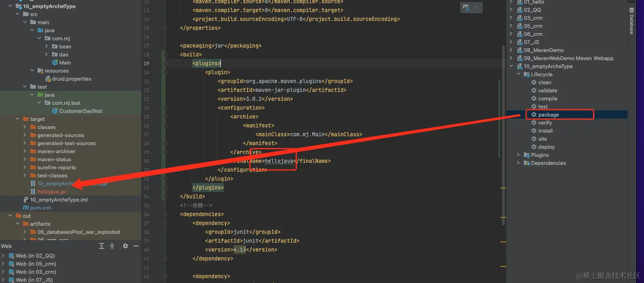Select the verify lifecycle goal

pyautogui.click(x=545, y=123)
